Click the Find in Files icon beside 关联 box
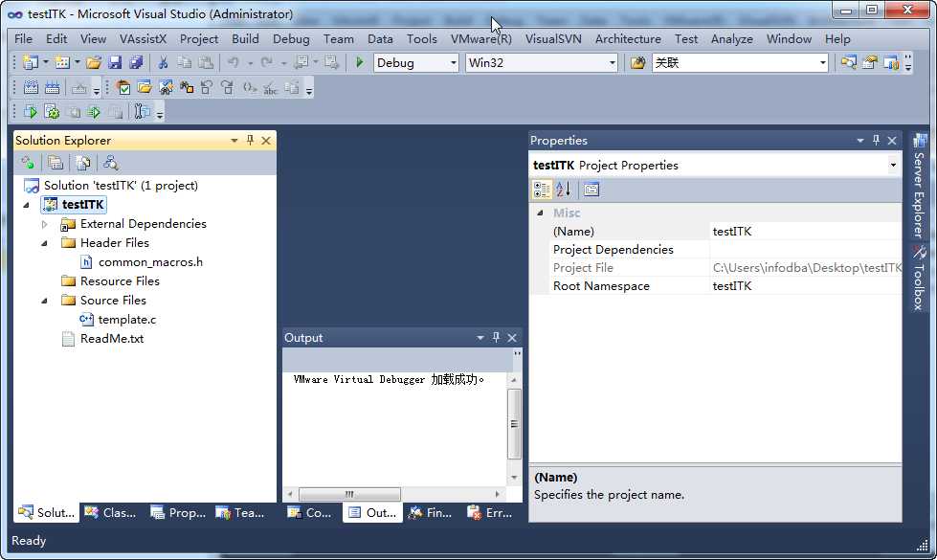937x560 pixels. click(637, 63)
